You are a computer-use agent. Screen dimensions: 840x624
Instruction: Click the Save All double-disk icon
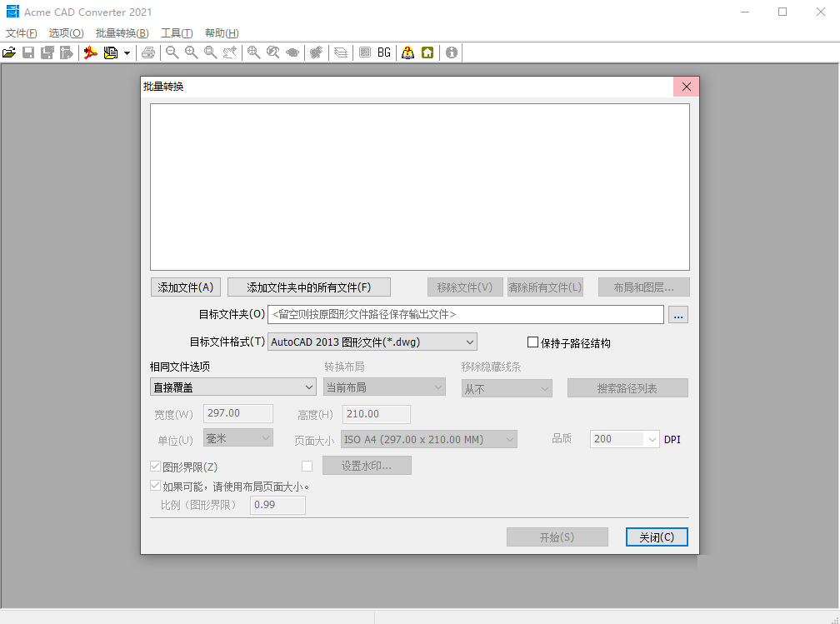[x=47, y=52]
